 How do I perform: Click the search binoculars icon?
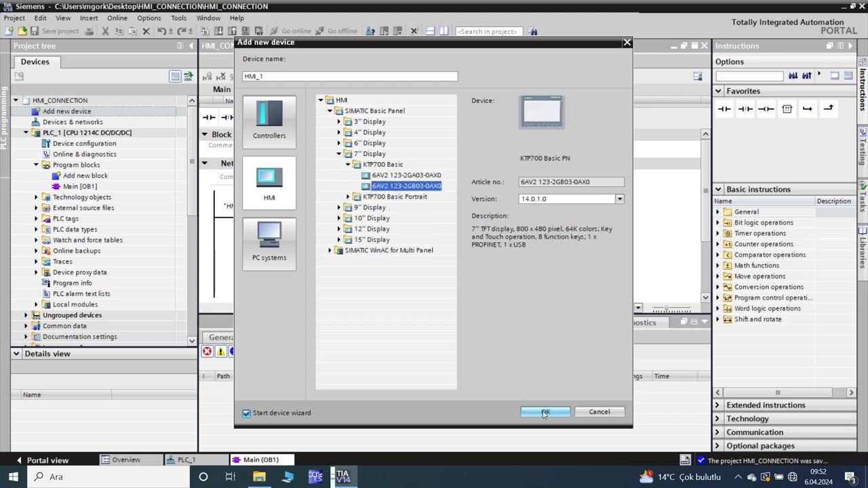click(533, 31)
